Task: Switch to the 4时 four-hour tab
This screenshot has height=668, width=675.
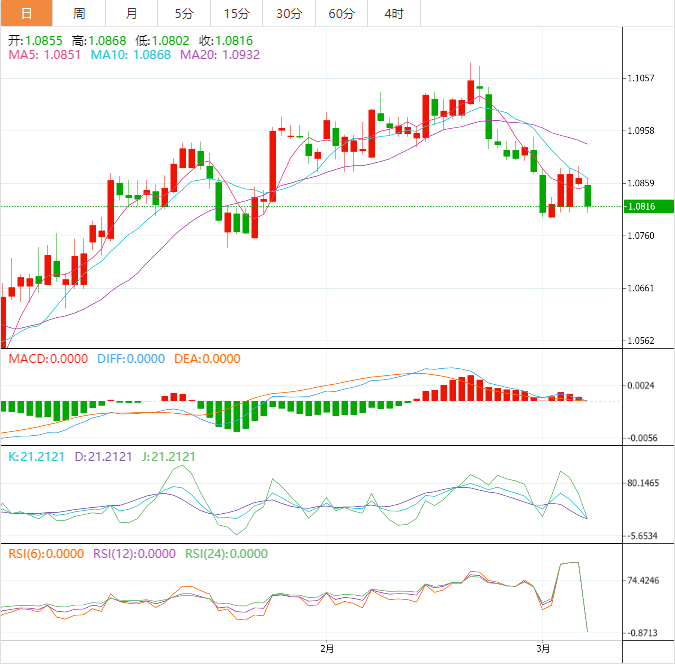Action: [x=394, y=13]
